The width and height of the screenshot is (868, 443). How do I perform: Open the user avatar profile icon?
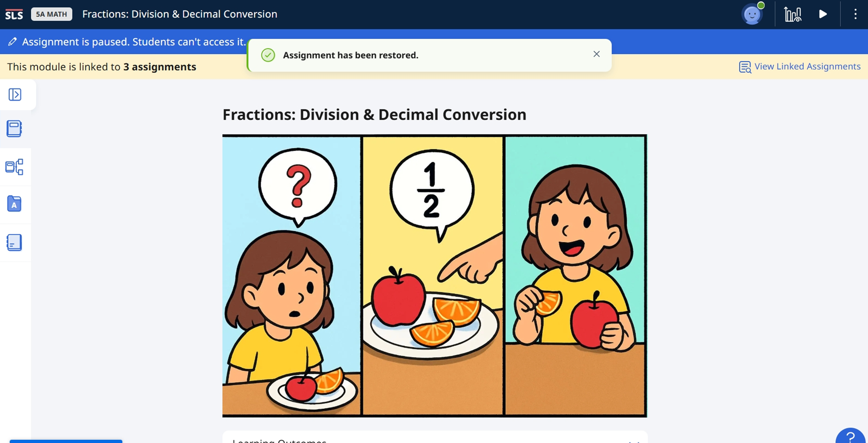752,14
